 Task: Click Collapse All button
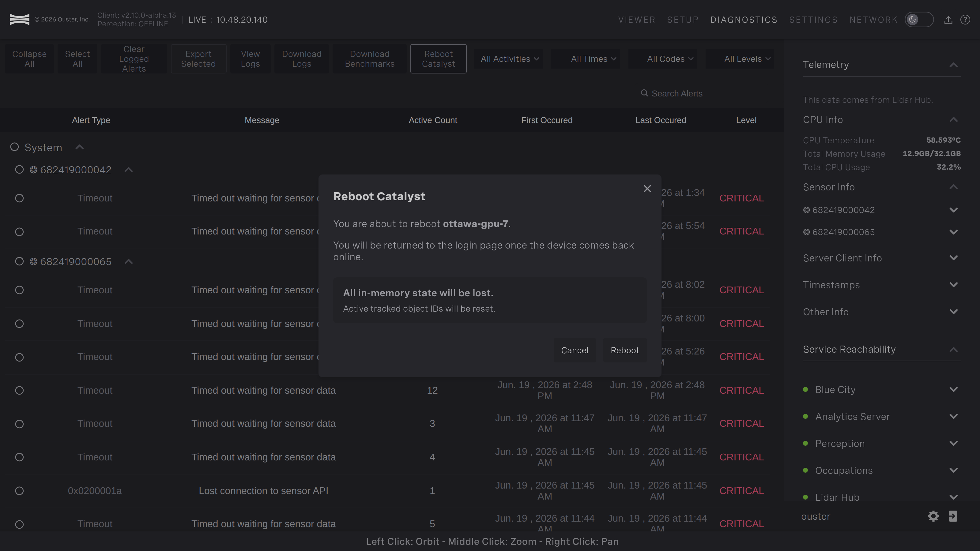pyautogui.click(x=29, y=59)
